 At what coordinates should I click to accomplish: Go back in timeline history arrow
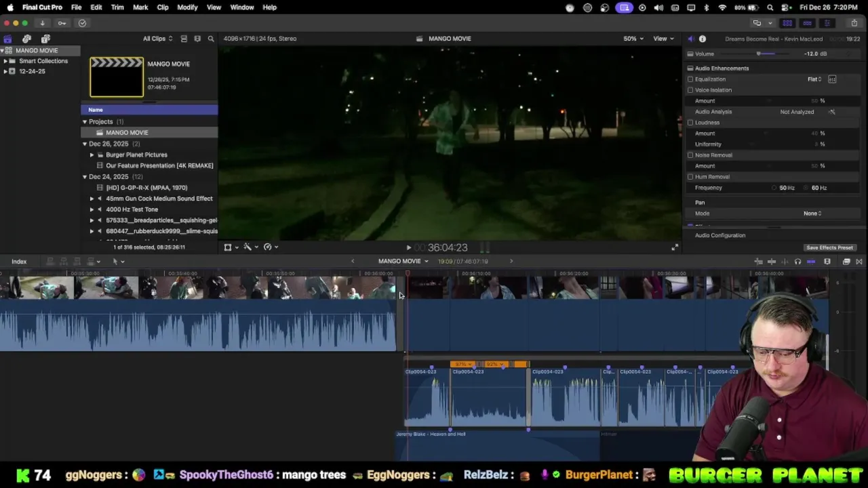tap(352, 261)
